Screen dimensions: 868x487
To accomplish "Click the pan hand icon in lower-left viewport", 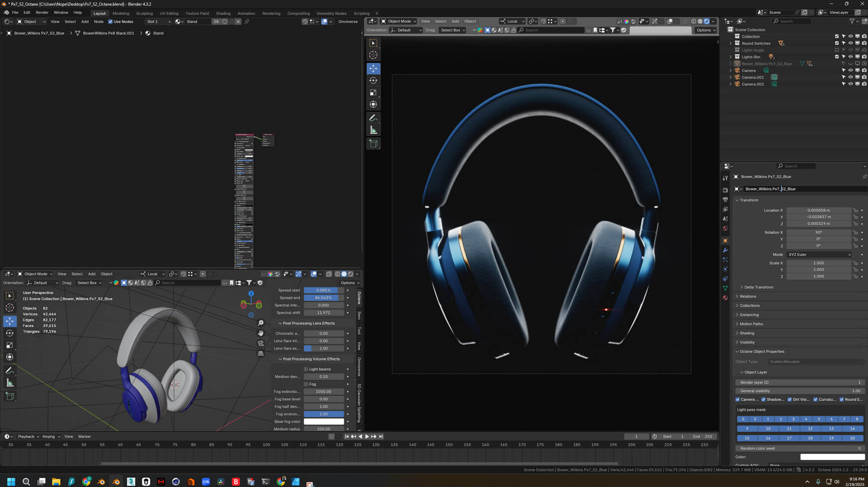I will click(260, 333).
